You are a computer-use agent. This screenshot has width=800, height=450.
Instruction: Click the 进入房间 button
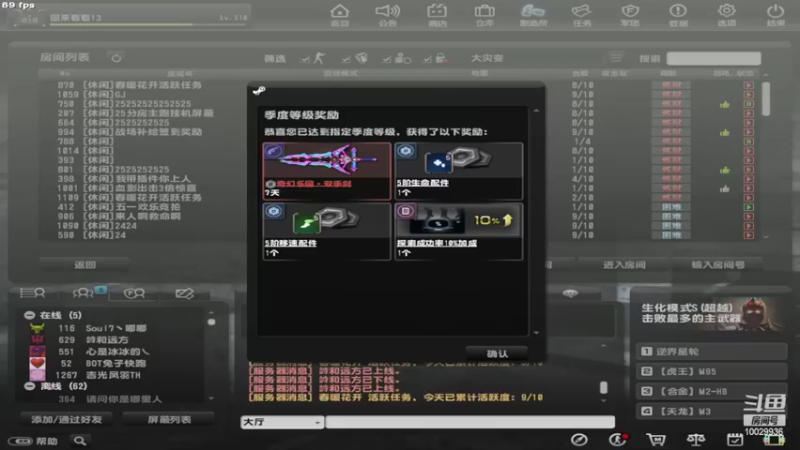point(624,264)
